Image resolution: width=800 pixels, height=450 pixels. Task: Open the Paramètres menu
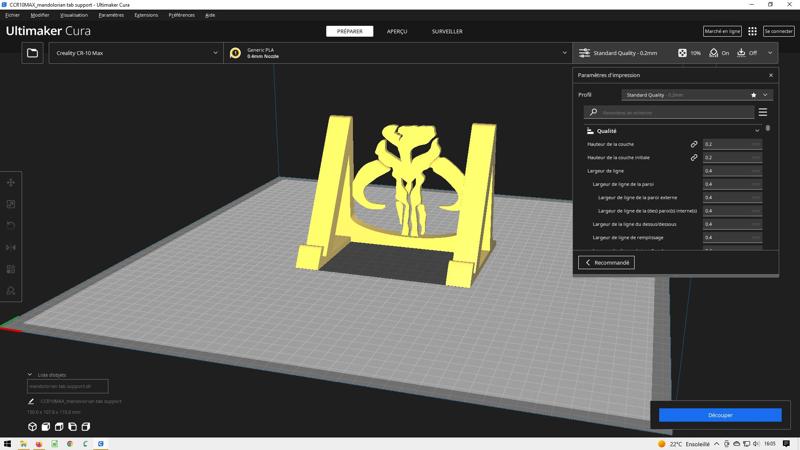(x=111, y=15)
